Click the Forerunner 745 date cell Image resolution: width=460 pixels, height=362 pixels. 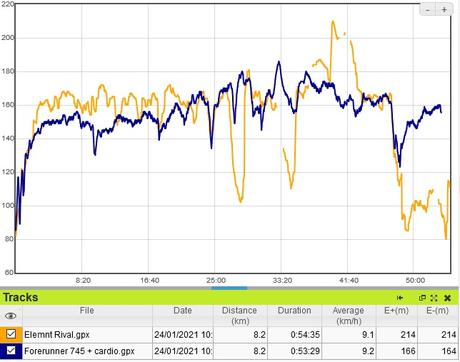click(183, 351)
